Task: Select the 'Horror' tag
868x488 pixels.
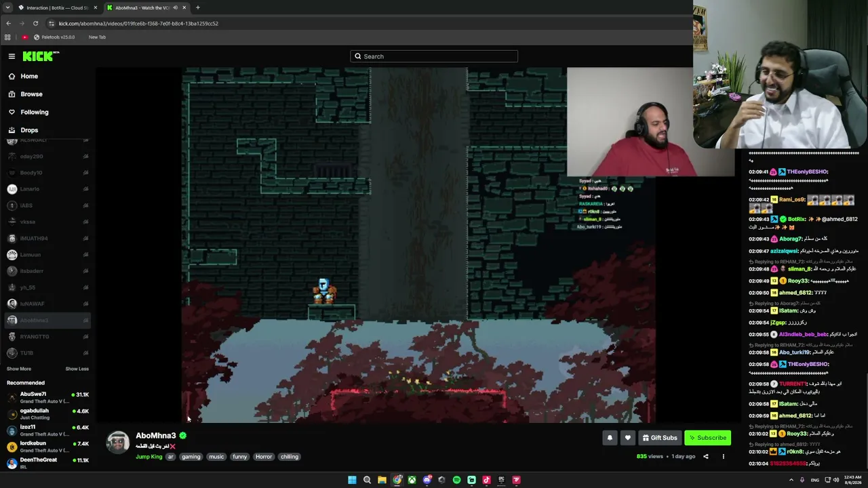Action: [x=264, y=457]
